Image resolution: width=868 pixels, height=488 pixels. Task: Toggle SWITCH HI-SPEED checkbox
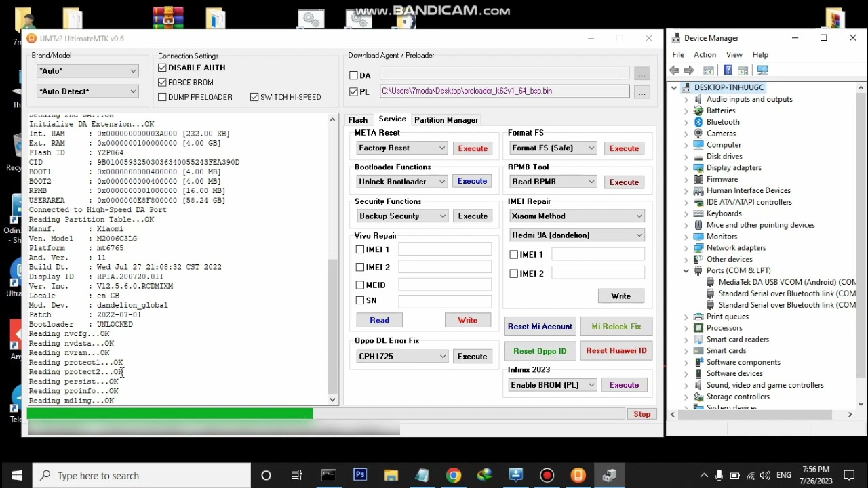pos(254,97)
